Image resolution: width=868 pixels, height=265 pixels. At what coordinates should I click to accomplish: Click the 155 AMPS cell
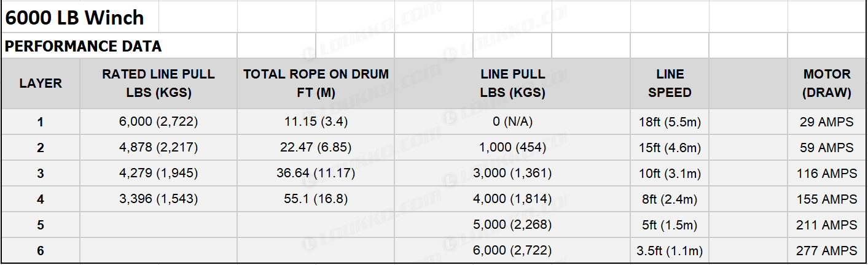pos(827,199)
